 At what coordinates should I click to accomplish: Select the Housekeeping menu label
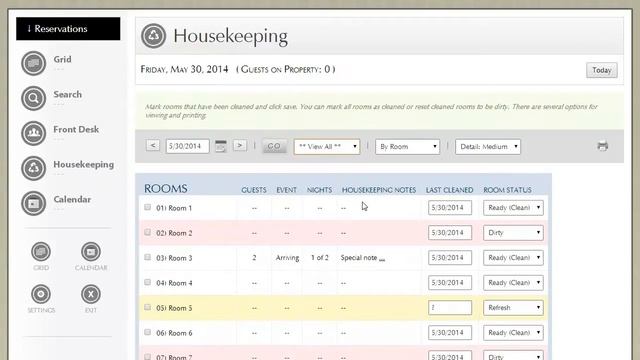84,164
